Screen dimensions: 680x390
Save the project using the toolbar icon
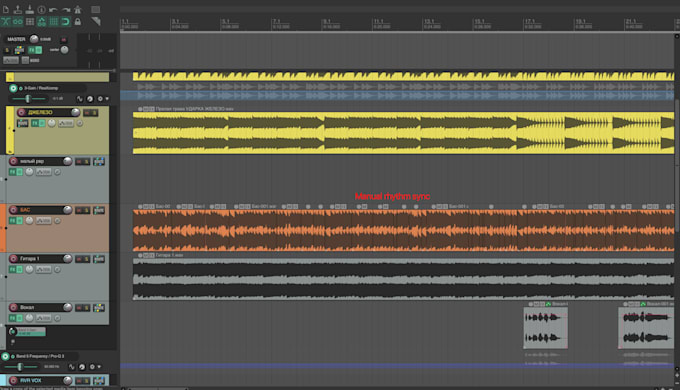point(29,9)
